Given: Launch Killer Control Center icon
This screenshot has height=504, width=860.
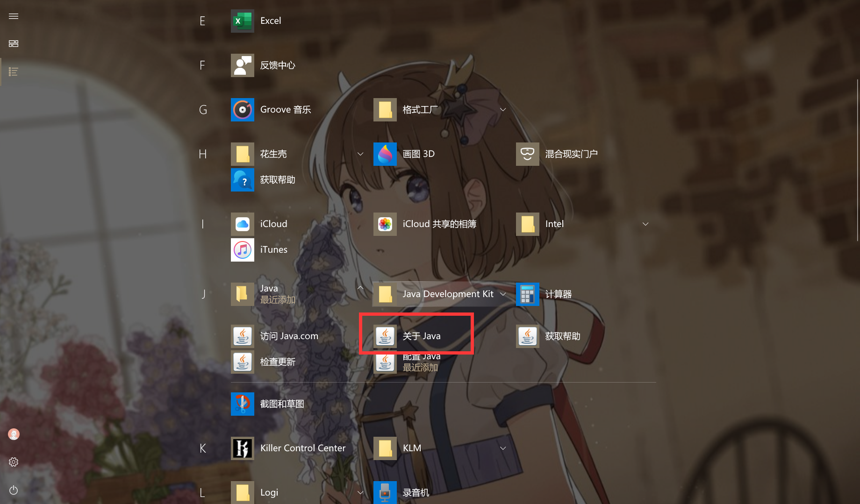Looking at the screenshot, I should click(x=243, y=448).
